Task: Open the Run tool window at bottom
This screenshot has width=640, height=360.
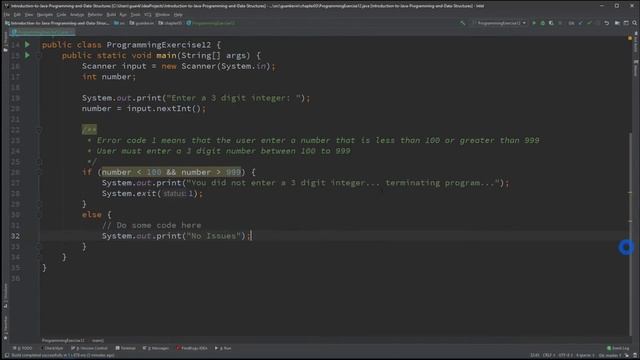Action: pyautogui.click(x=223, y=348)
